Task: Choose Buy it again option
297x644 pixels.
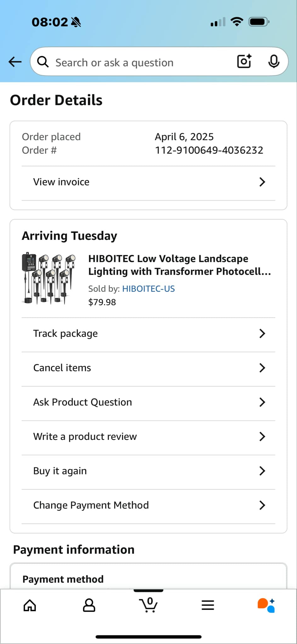Action: tap(60, 471)
